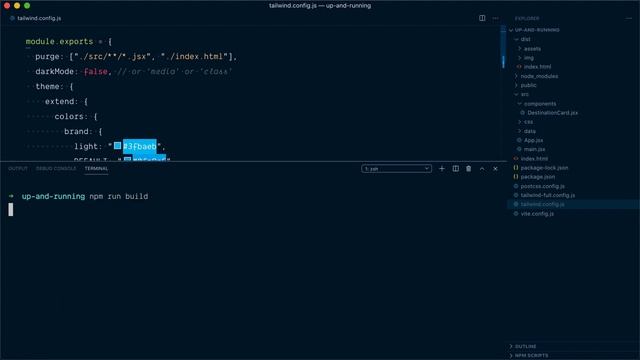This screenshot has width=640, height=360.
Task: Open the terminal shell selector dropdown
Action: 396,169
